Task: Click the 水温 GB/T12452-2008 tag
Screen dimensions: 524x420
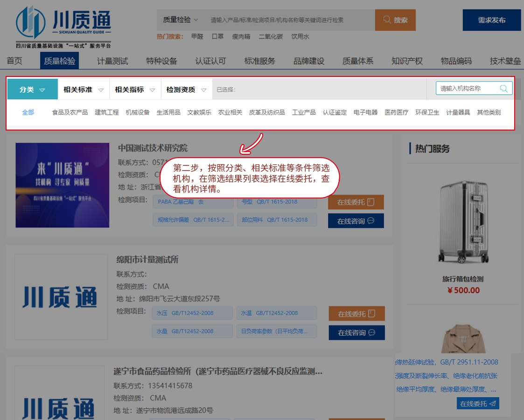Action: (x=276, y=313)
